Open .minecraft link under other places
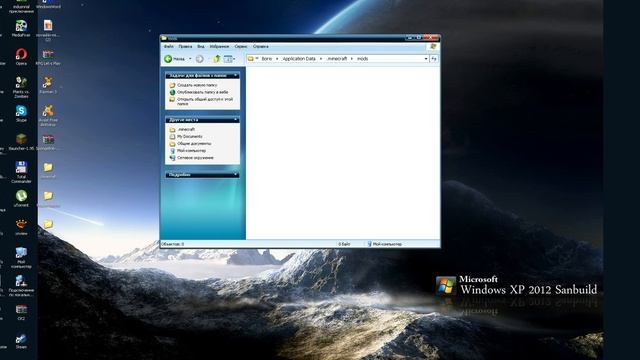The height and width of the screenshot is (360, 640). (186, 129)
